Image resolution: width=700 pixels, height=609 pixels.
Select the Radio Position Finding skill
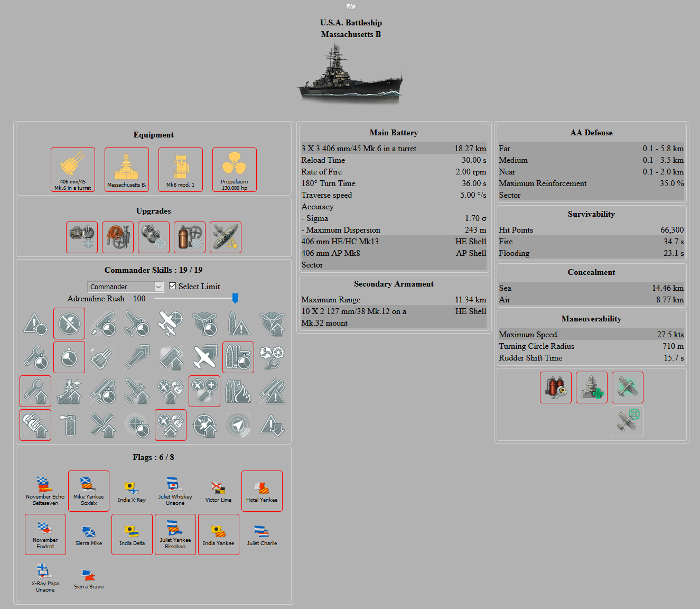[x=238, y=425]
